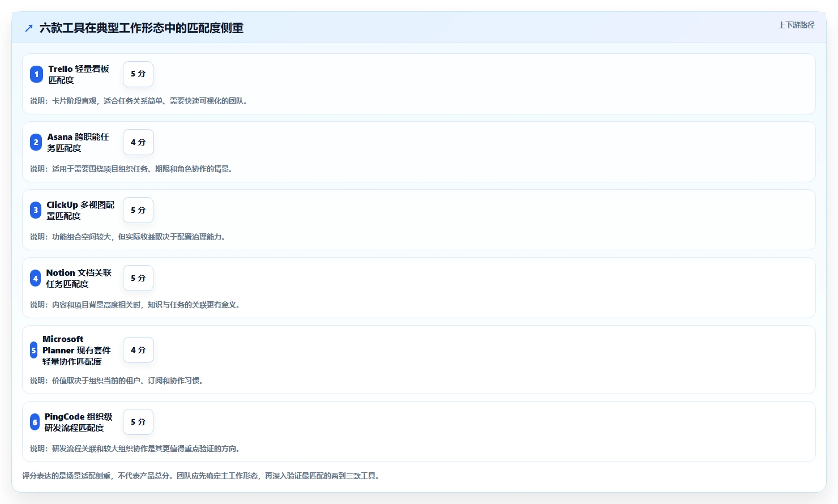Click the 5 分 score chip for Trello

pyautogui.click(x=138, y=74)
